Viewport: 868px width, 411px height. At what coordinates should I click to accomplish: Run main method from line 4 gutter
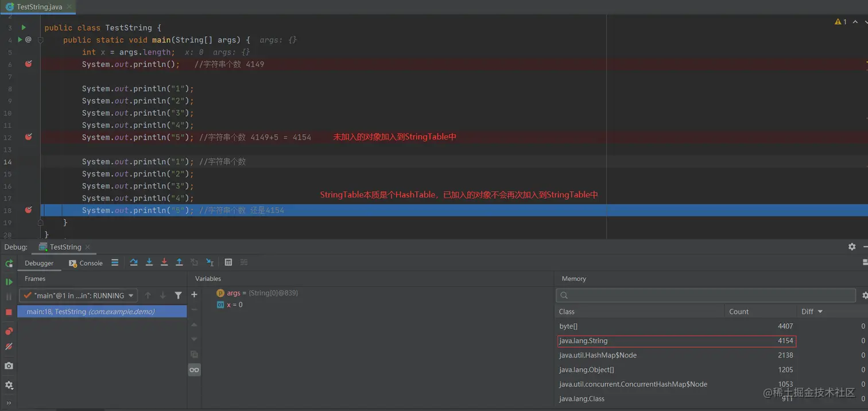(20, 40)
